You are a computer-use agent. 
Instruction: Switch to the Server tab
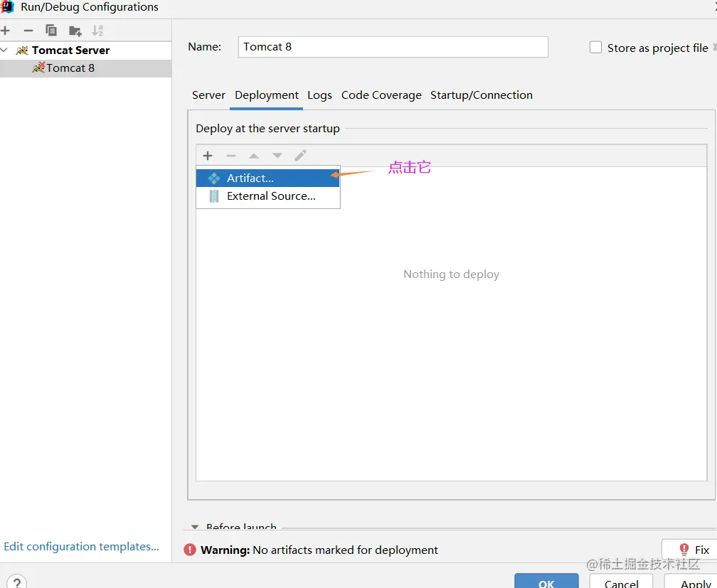[208, 95]
